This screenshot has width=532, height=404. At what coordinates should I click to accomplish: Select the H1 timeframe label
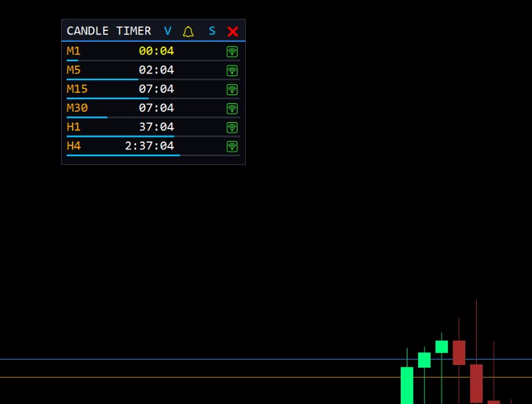[73, 127]
